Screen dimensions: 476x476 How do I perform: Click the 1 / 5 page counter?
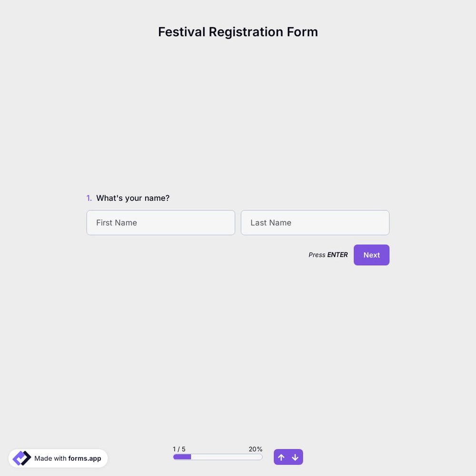[x=179, y=449]
